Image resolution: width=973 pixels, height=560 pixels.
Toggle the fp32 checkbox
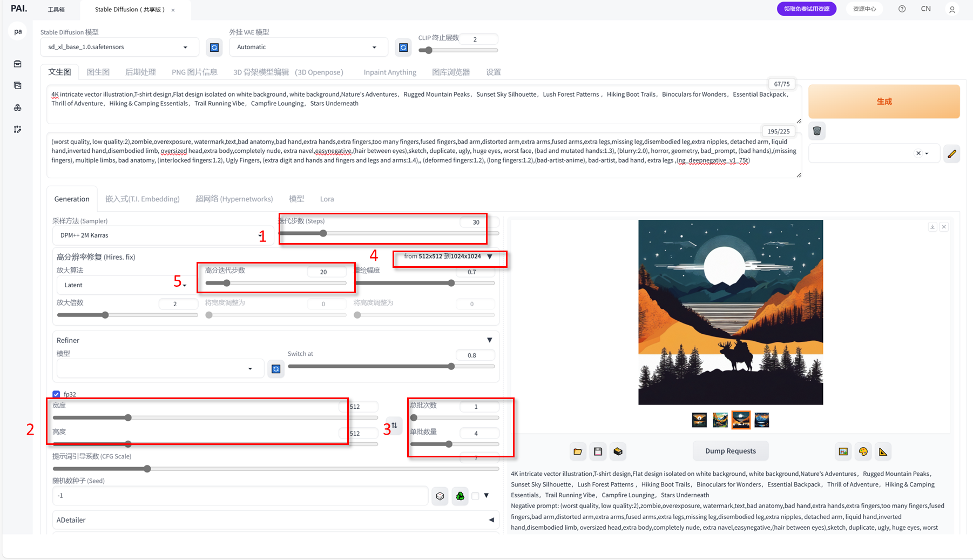[56, 394]
